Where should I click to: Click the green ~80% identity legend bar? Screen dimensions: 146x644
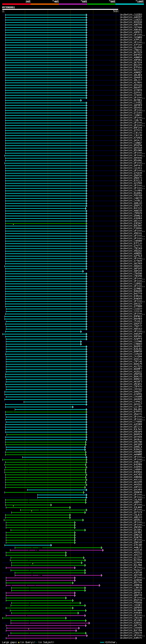tap(101, 4)
